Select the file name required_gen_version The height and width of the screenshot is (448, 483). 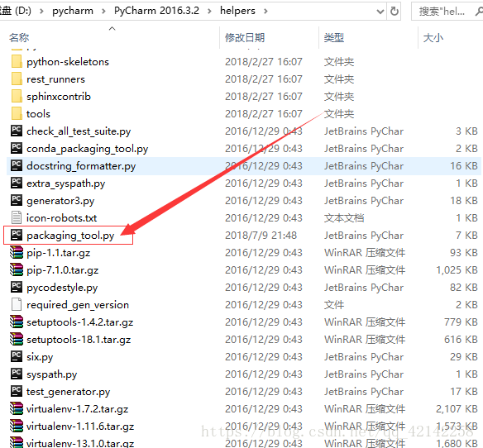click(x=78, y=305)
